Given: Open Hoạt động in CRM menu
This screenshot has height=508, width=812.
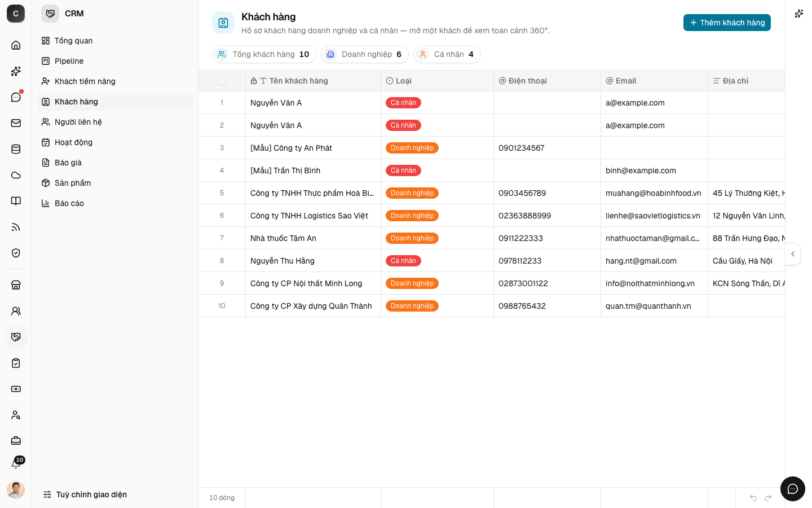Looking at the screenshot, I should pos(115,142).
